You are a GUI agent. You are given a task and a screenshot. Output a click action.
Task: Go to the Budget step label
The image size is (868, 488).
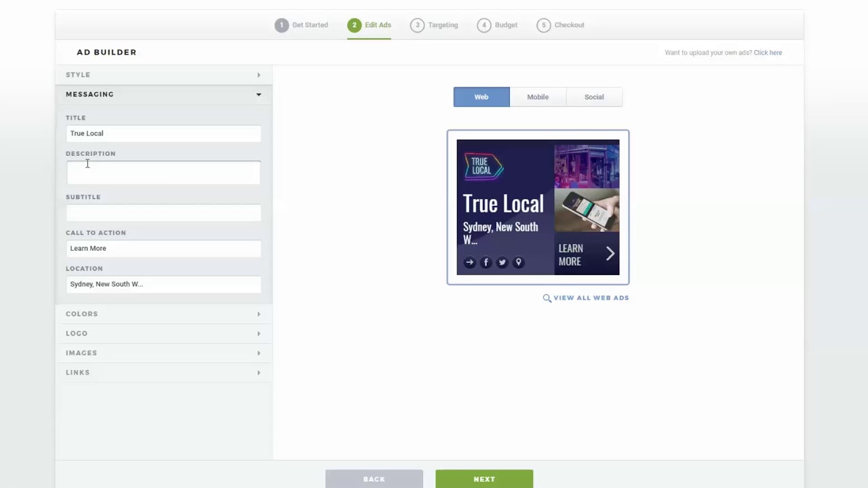[x=506, y=25]
